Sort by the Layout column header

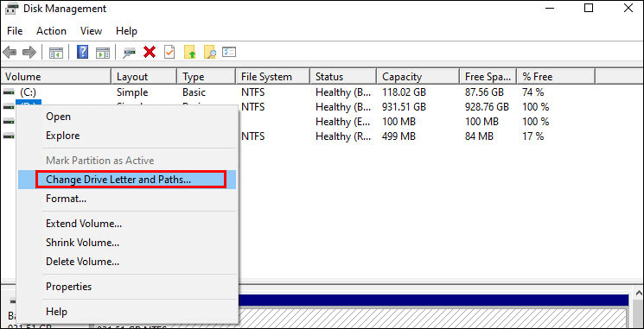(144, 77)
